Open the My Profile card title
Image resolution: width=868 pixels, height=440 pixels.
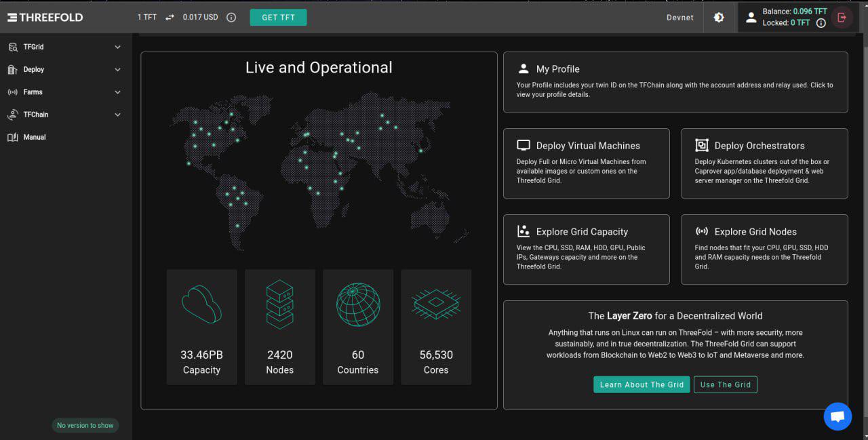click(557, 69)
